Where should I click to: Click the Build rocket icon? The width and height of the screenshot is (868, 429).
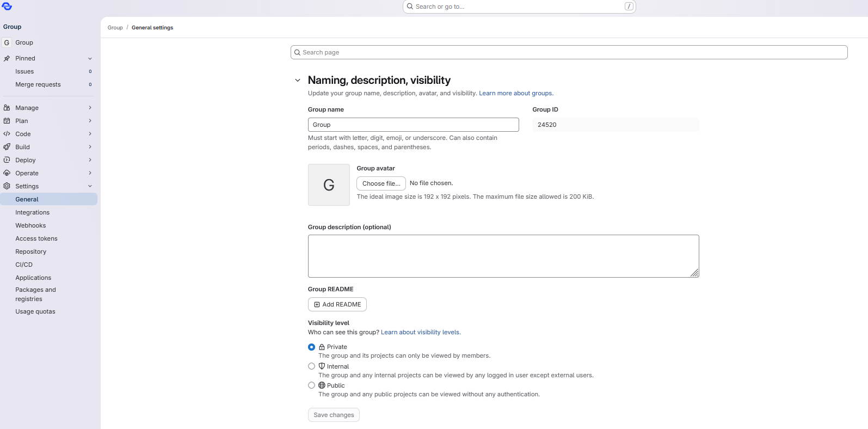point(7,147)
